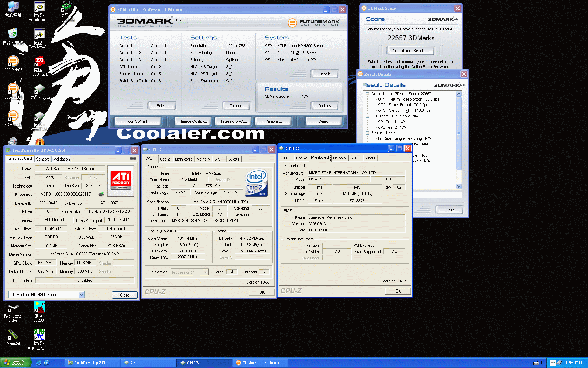Screen dimensions: 588x368
Task: Select 'GT1 - Return To Proxycon' result row
Action: [408, 99]
